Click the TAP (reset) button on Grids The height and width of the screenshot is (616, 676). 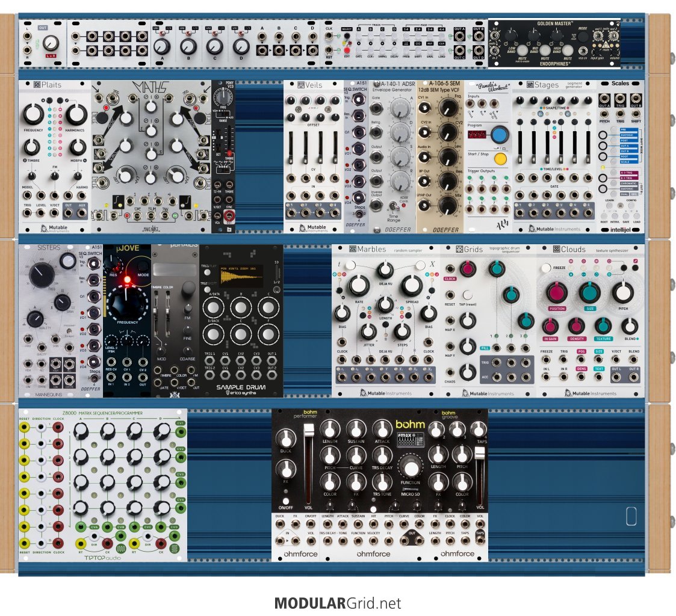coord(467,295)
